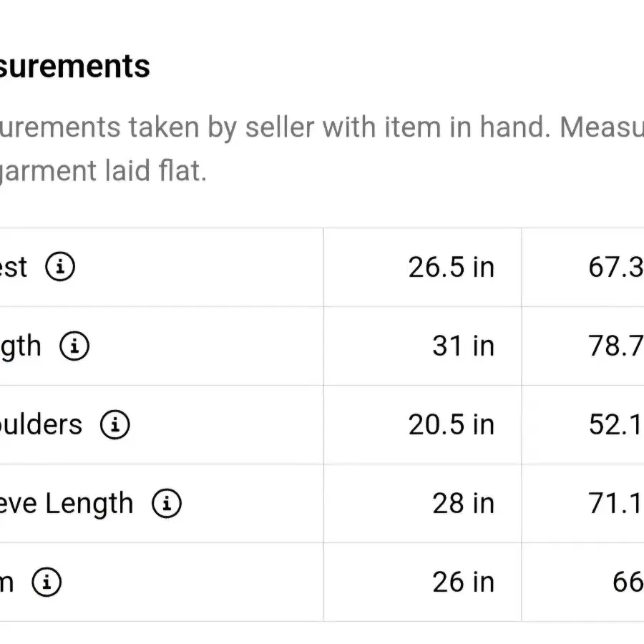The height and width of the screenshot is (644, 644).
Task: Select the 28 in sleeve value
Action: pyautogui.click(x=463, y=504)
